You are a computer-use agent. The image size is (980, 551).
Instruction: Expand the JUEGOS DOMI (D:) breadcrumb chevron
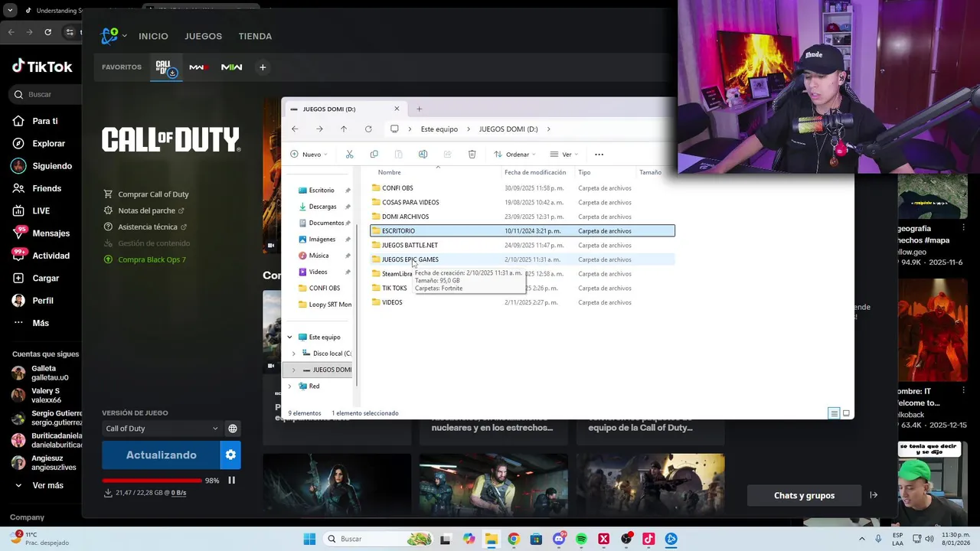548,129
